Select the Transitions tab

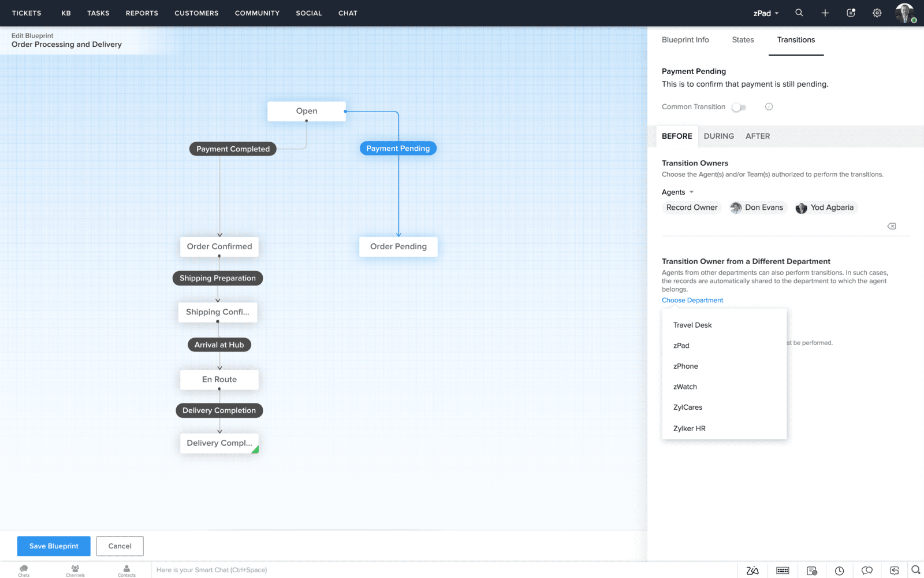pyautogui.click(x=796, y=40)
